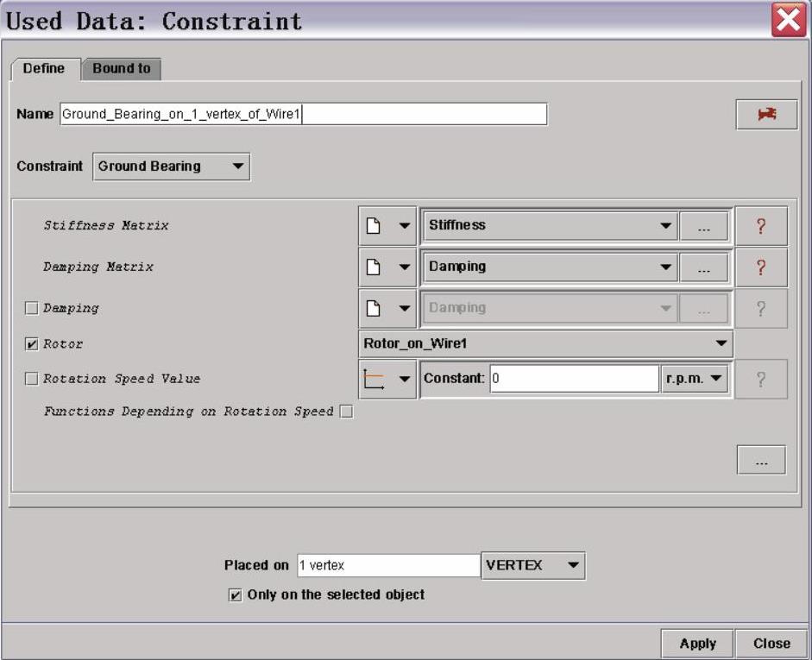812x660 pixels.
Task: Select the Define tab
Action: click(44, 69)
